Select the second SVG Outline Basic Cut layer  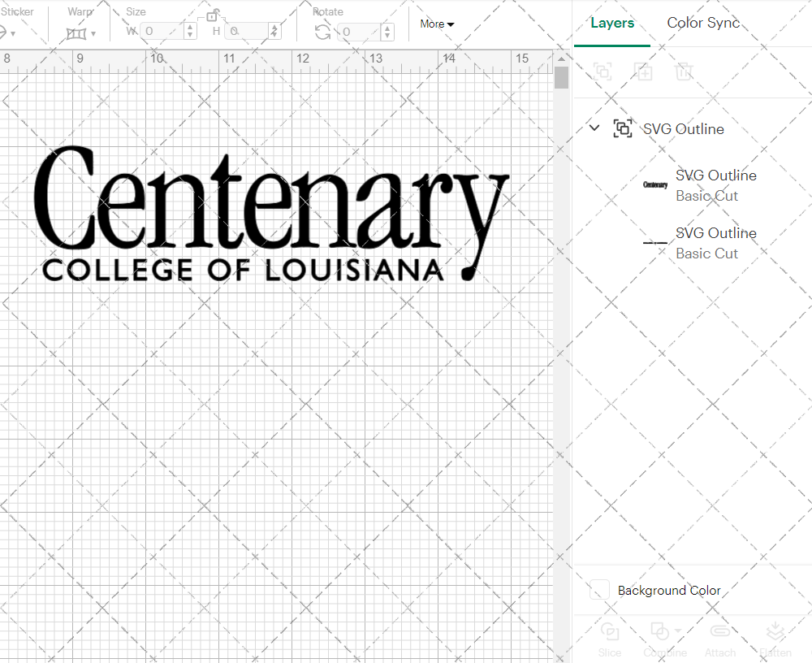(715, 243)
